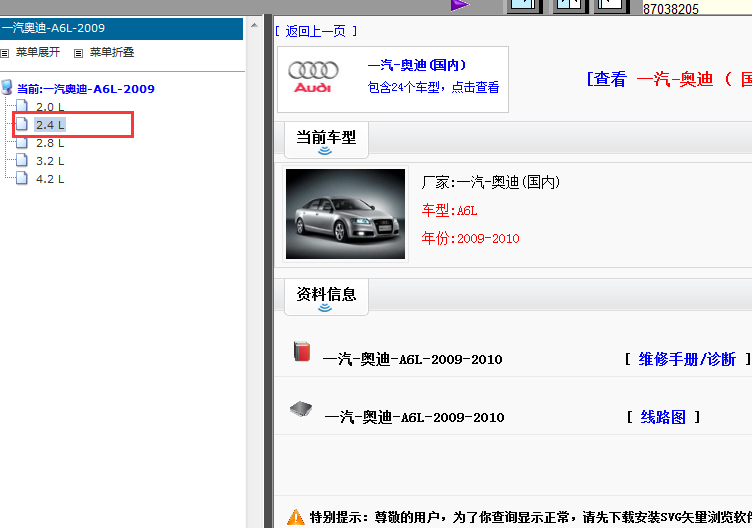
Task: Click the silver Audi A6L car thumbnail
Action: click(345, 214)
